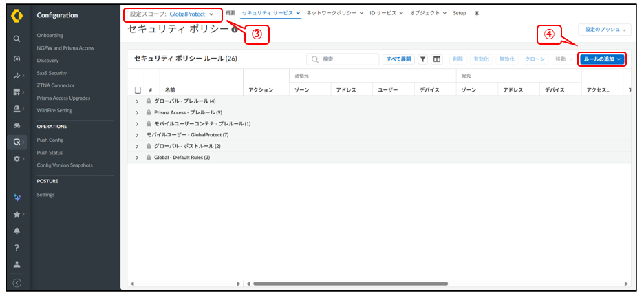Viewport: 644px width, 296px height.
Task: Open Config Version Snapshots link
Action: (x=65, y=165)
